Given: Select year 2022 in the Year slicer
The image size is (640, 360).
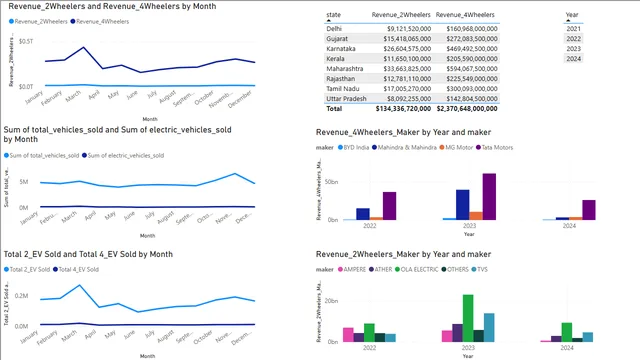Looking at the screenshot, I should (x=573, y=39).
